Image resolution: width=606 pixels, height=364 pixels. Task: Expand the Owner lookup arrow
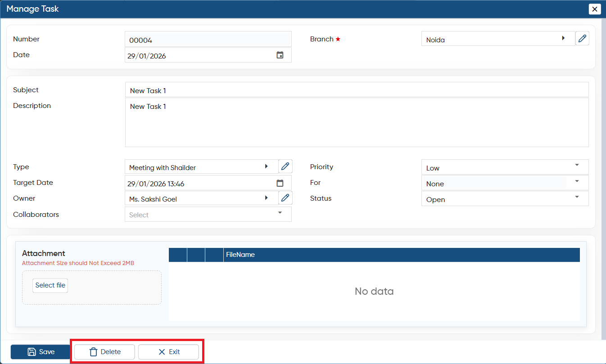click(266, 198)
